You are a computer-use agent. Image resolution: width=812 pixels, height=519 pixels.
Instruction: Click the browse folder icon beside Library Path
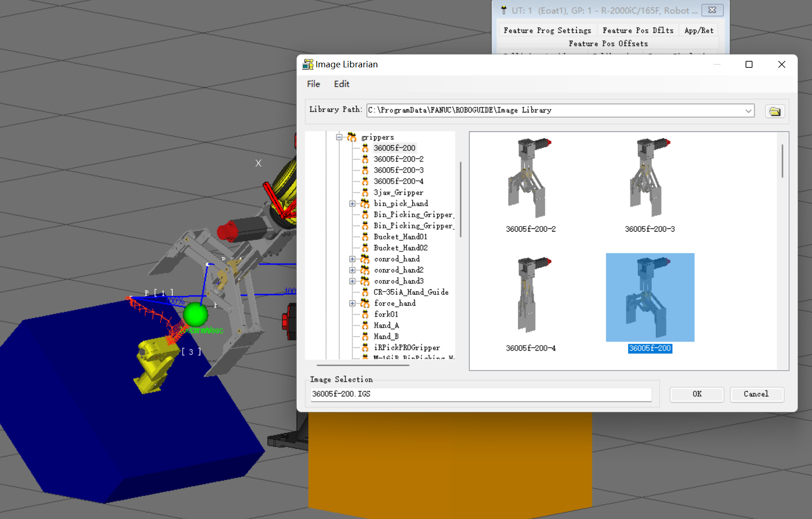coord(775,111)
